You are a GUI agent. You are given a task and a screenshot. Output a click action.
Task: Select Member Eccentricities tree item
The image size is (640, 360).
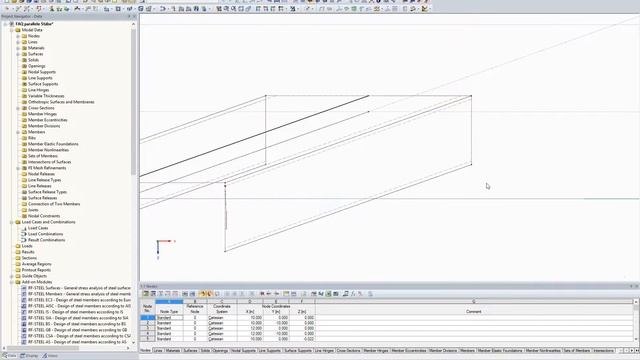point(48,120)
